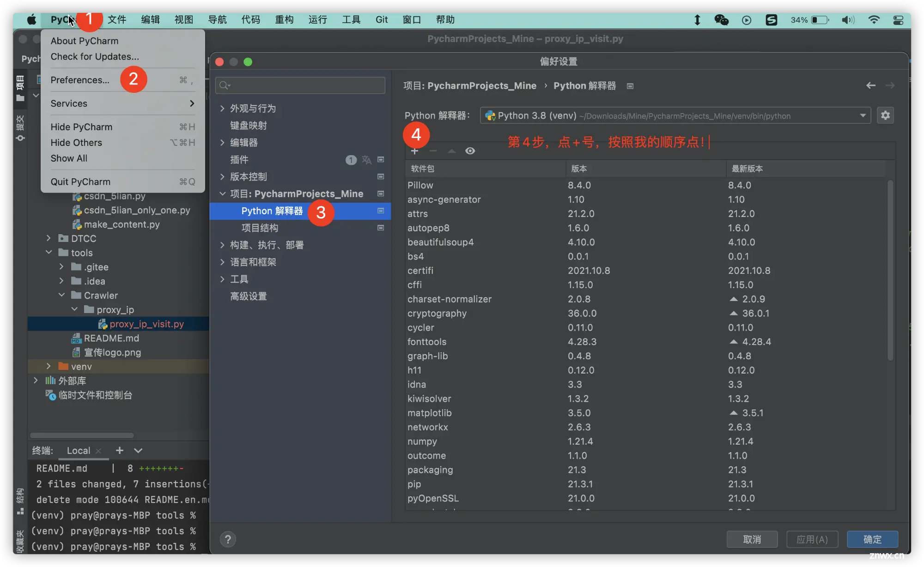Select the Python 解释器 tree item
This screenshot has height=567, width=924.
[x=273, y=211]
